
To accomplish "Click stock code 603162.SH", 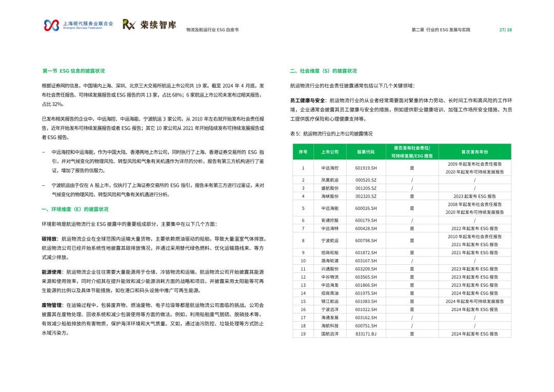I will click(366, 318).
